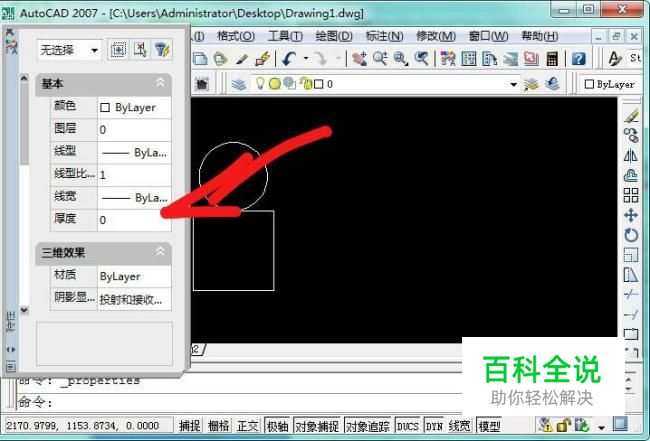Select the Trim tool
This screenshot has width=650, height=441.
click(631, 294)
